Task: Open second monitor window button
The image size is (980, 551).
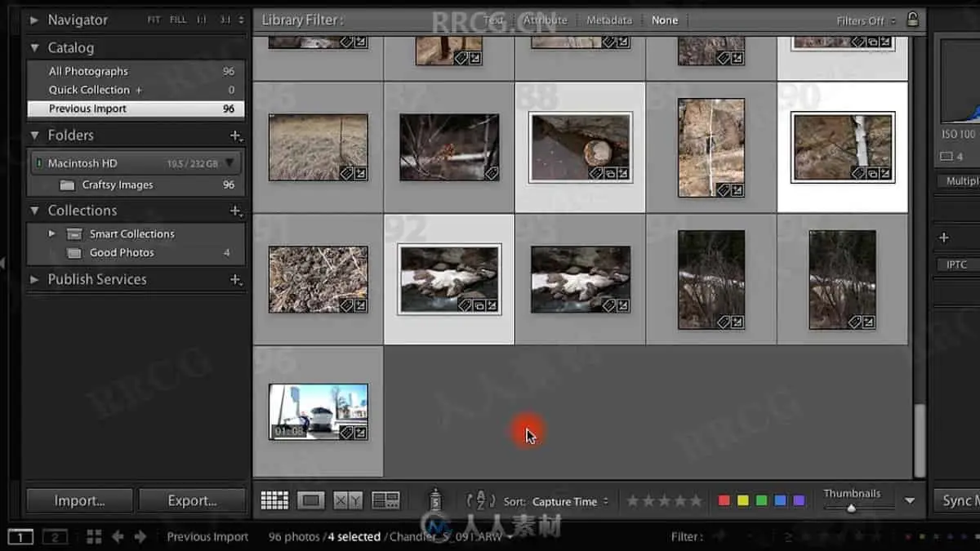Action: (55, 536)
